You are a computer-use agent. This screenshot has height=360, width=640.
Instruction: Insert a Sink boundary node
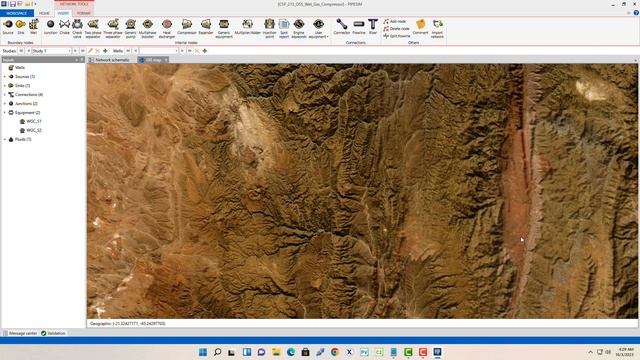click(x=20, y=27)
